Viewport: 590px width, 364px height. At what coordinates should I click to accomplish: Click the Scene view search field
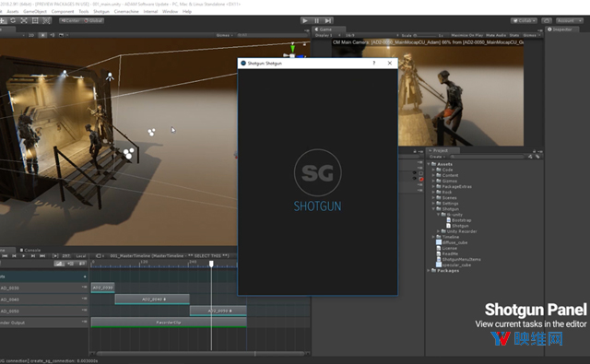pos(272,35)
